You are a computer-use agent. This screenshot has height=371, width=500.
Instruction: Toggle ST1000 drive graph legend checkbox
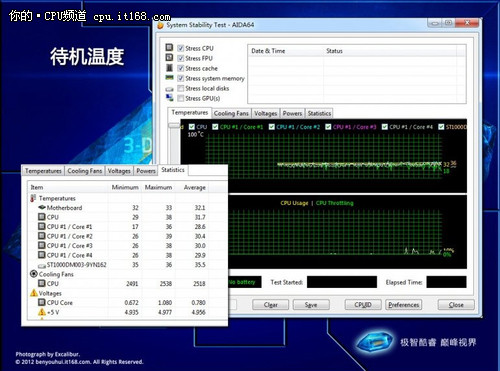tap(441, 127)
